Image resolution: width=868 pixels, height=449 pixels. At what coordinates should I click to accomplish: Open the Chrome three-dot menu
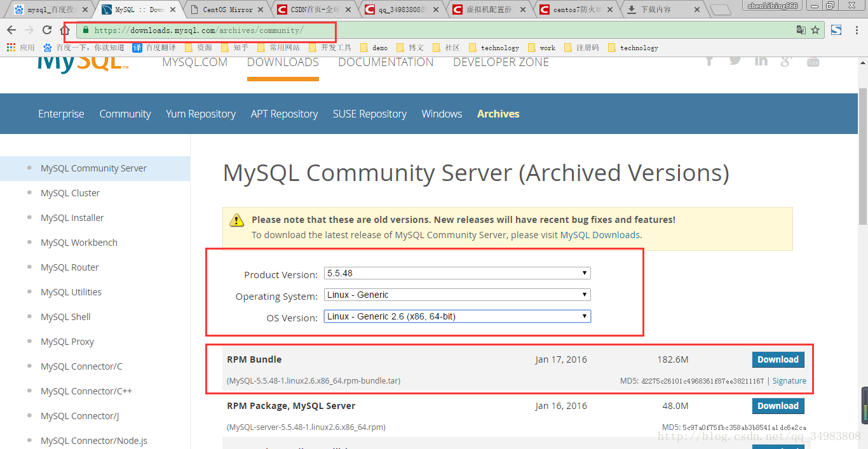[855, 30]
